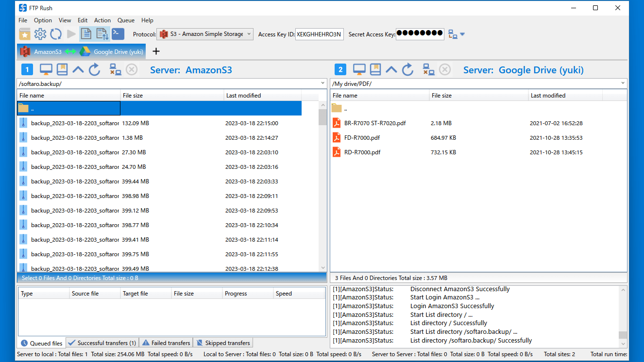Screen dimensions: 644x362
Task: Click the RD-R7000.pdf PDF icon
Action: [x=337, y=152]
